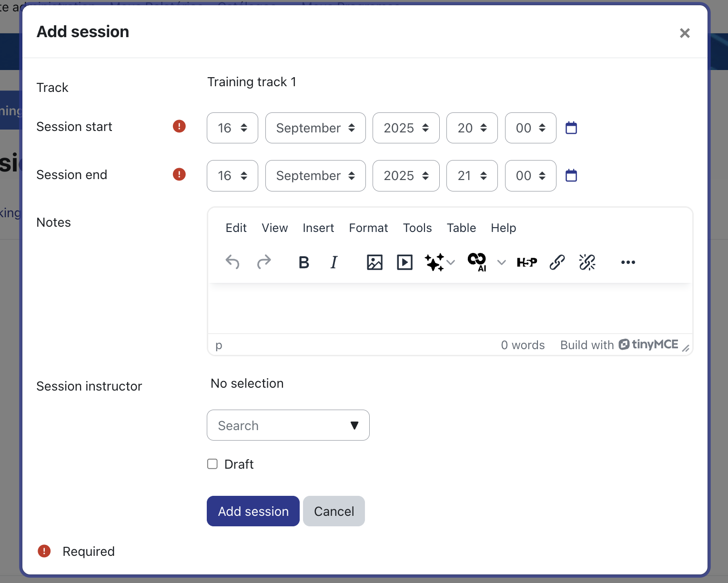
Task: Click the editor resize handle icon
Action: (686, 348)
